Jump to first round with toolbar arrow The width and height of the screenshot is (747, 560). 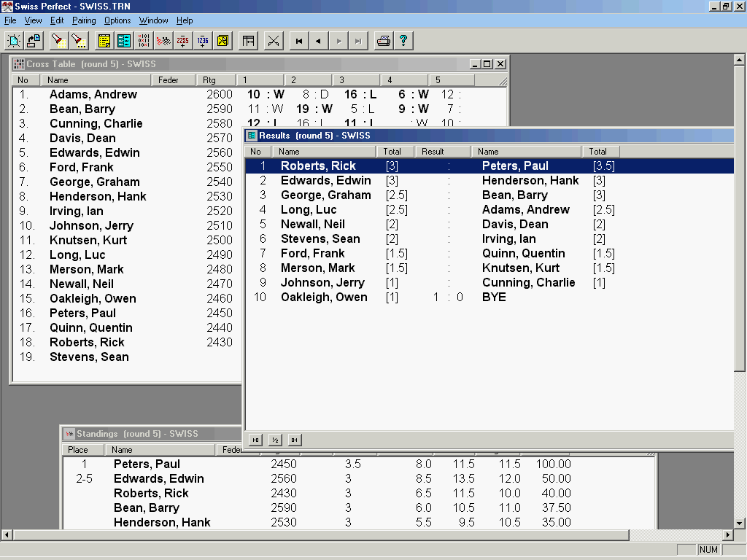(298, 41)
